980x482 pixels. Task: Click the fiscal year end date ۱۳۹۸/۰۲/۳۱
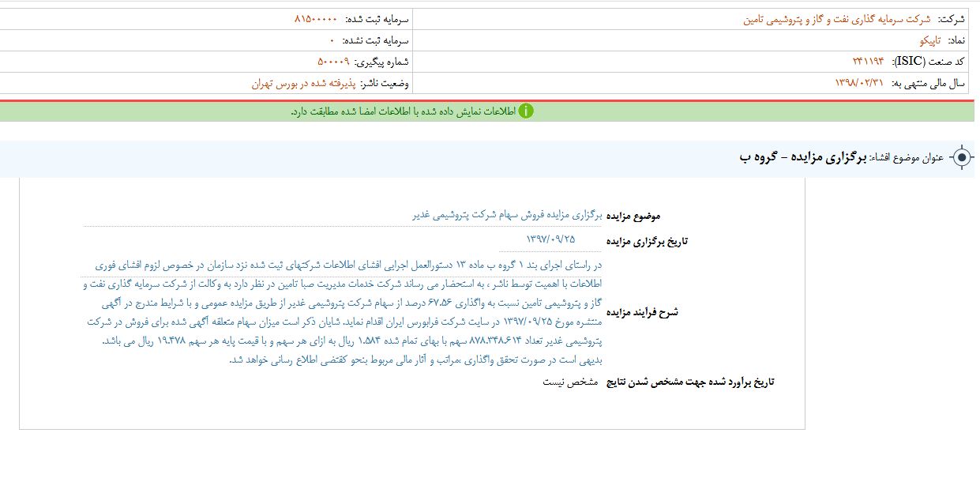[860, 83]
